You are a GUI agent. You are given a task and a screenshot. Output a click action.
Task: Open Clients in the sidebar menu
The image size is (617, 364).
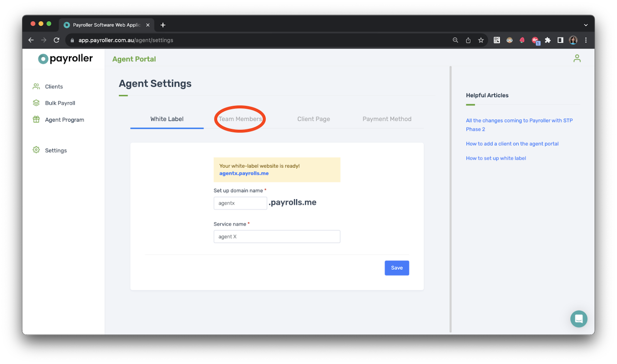(x=54, y=87)
